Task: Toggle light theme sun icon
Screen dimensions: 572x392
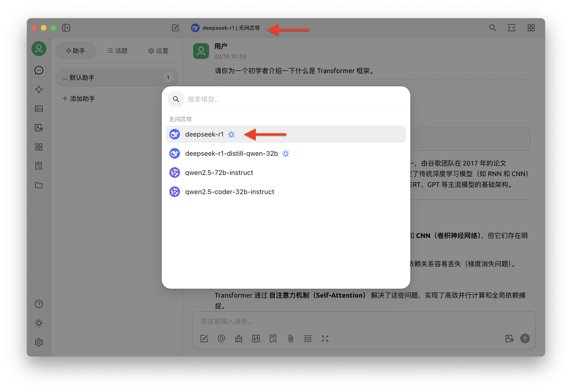Action: tap(39, 323)
